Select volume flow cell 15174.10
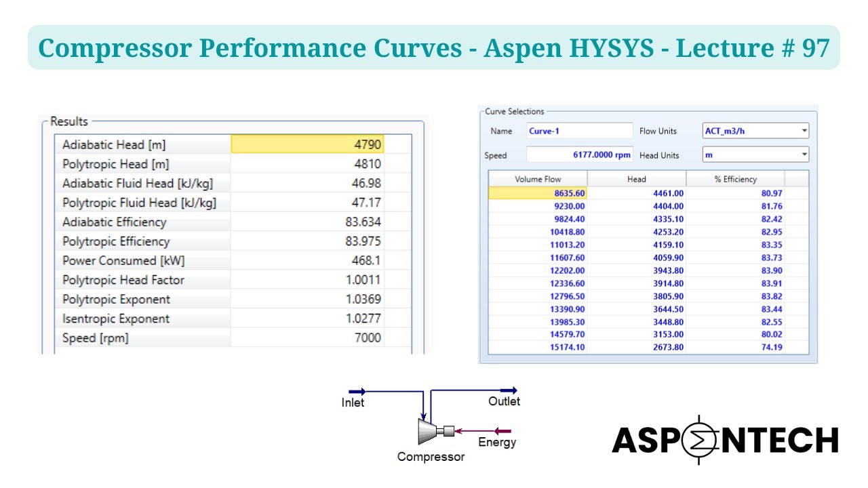Viewport: 868px width, 488px height. pyautogui.click(x=538, y=347)
